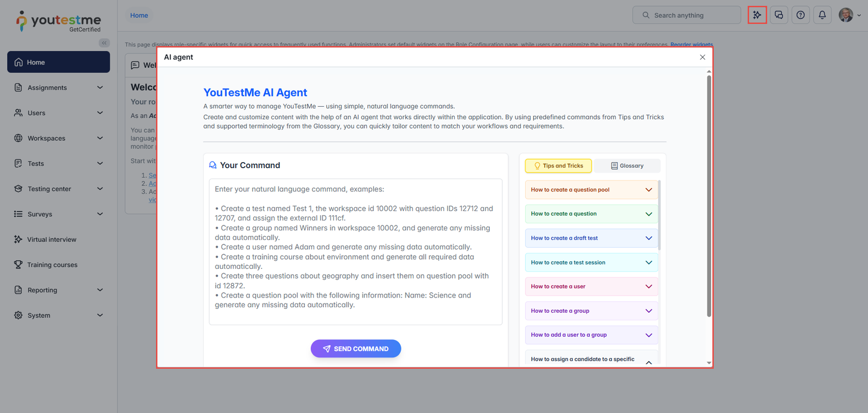Click the Training courses trophy icon
The width and height of the screenshot is (868, 413).
tap(18, 265)
